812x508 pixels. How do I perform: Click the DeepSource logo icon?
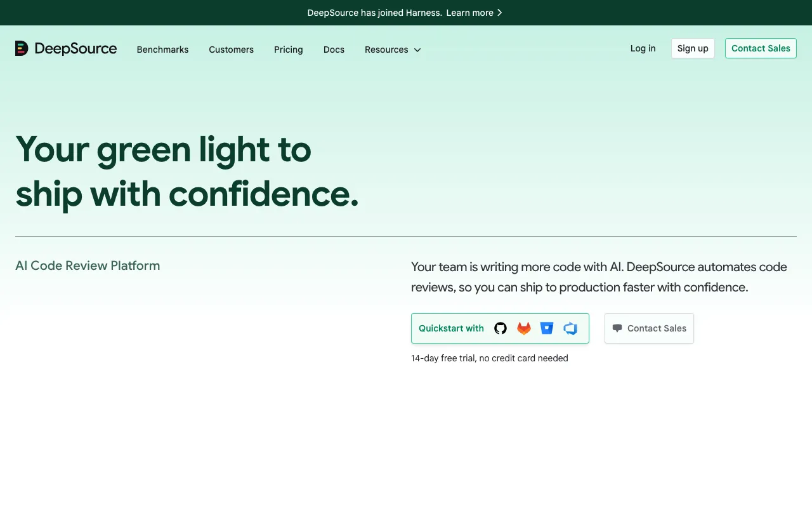(x=22, y=48)
